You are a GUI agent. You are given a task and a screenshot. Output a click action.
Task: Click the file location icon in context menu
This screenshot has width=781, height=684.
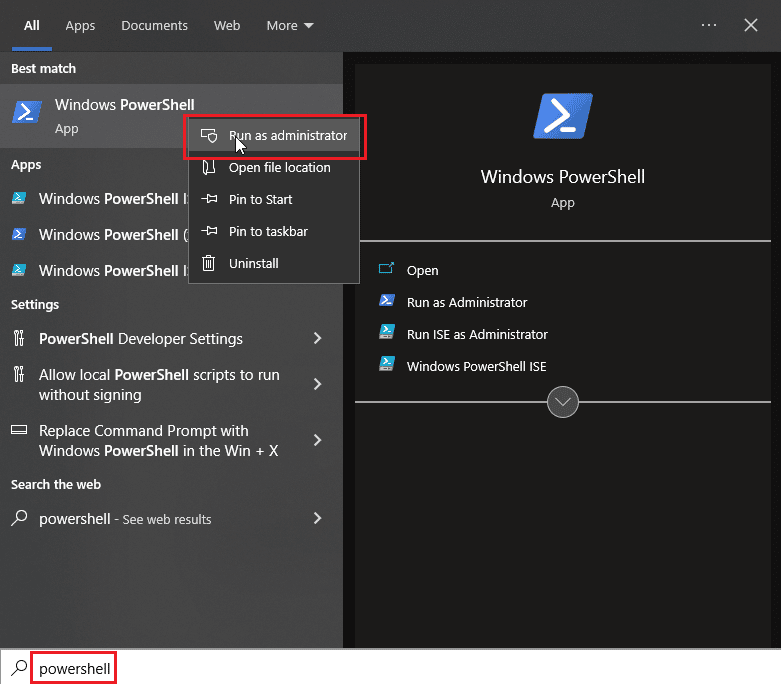point(209,167)
